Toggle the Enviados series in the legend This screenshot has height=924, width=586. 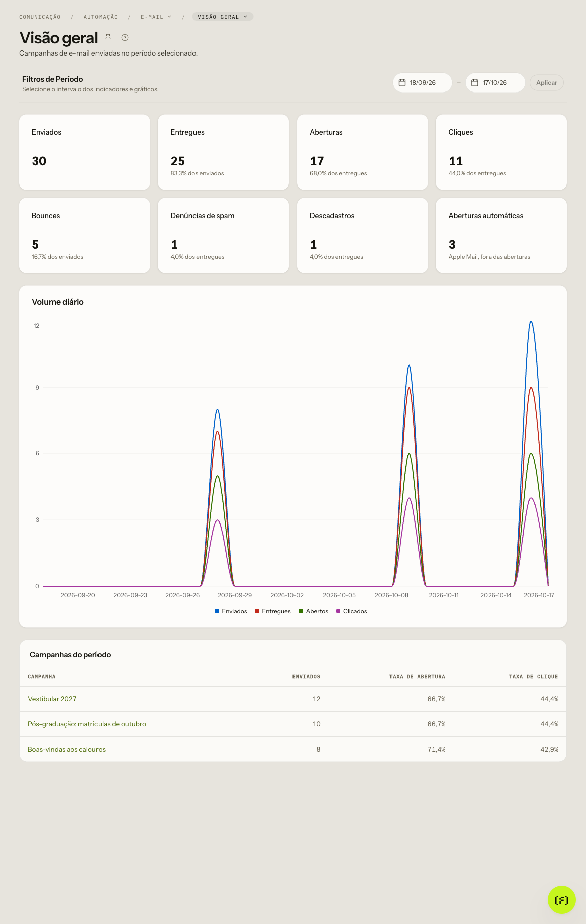pos(231,611)
